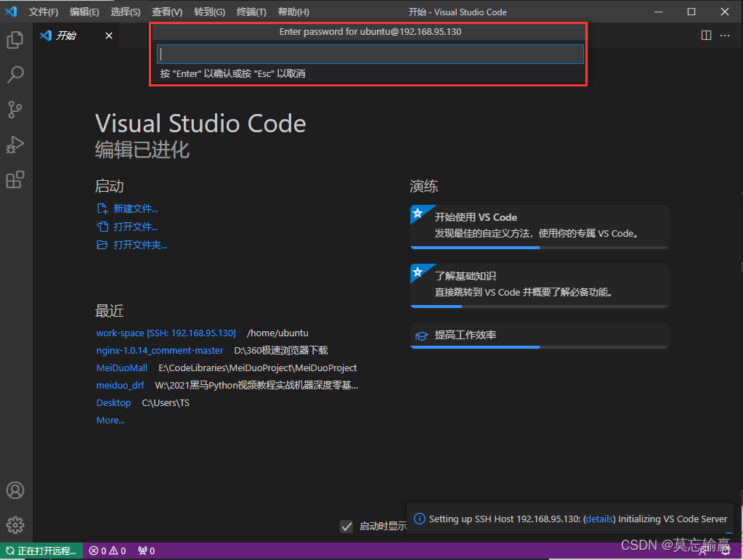Open the Source Control view

(15, 110)
